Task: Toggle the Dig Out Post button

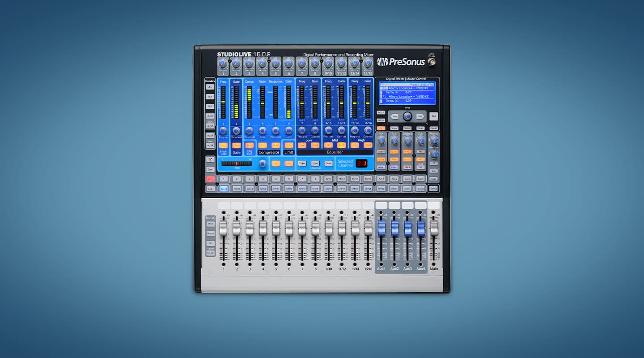Action: (x=249, y=145)
